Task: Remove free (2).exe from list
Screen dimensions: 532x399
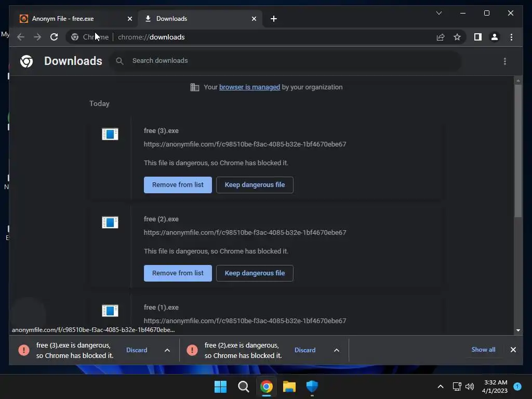Action: (x=178, y=273)
